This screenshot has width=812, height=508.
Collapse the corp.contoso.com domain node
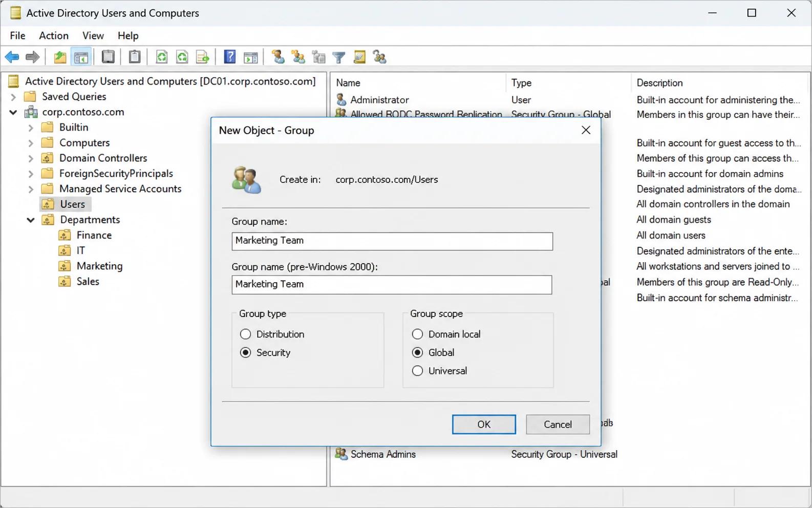(x=13, y=112)
